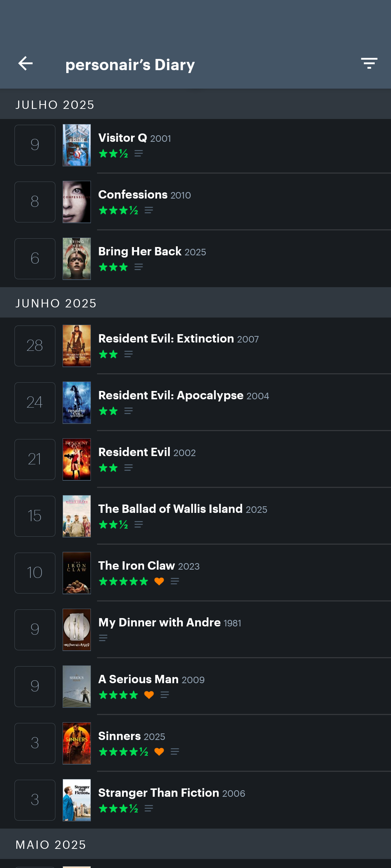Tap the five-star rating on The Iron Claw
The width and height of the screenshot is (391, 868).
point(123,581)
